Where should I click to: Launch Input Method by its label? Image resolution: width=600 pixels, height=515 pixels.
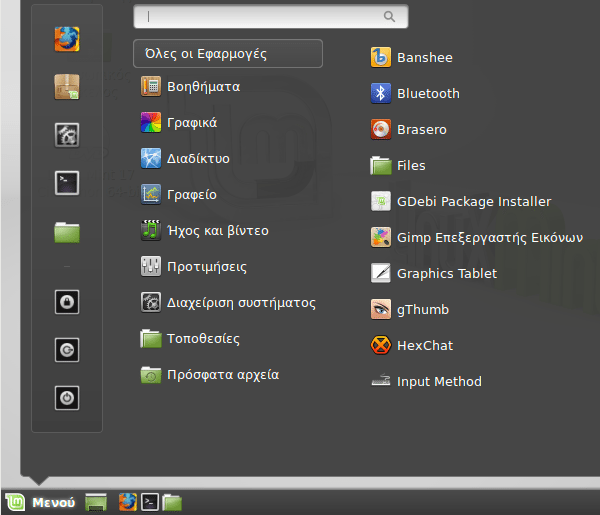[x=439, y=381]
